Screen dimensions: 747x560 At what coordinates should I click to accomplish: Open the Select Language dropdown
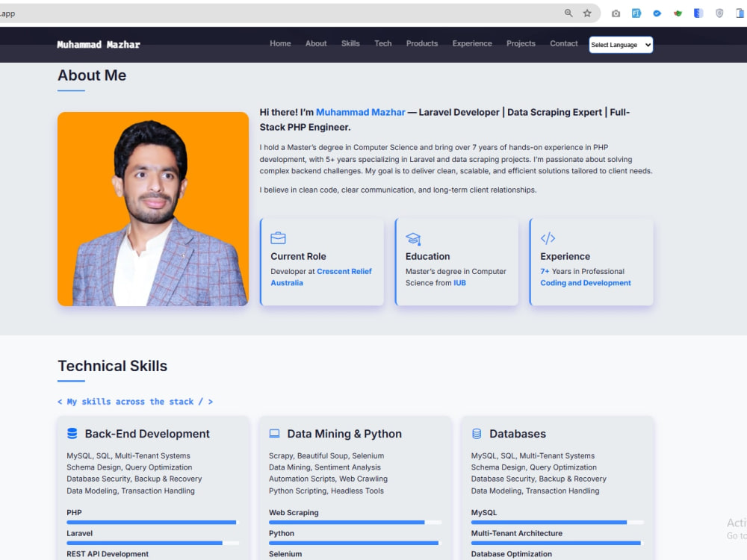(621, 45)
